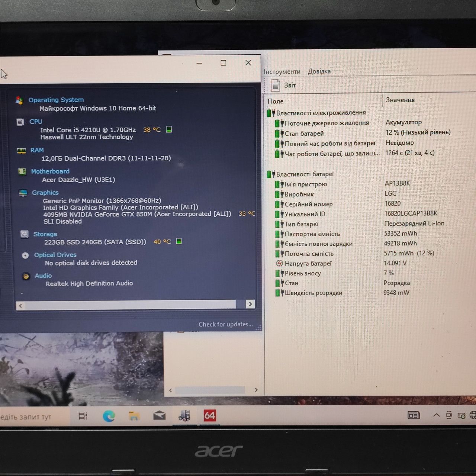
Task: Open the Audio section heading in Speccy
Action: tap(43, 276)
